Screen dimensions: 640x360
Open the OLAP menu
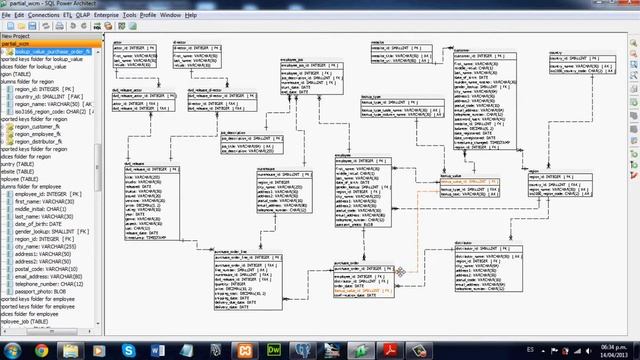click(x=83, y=15)
